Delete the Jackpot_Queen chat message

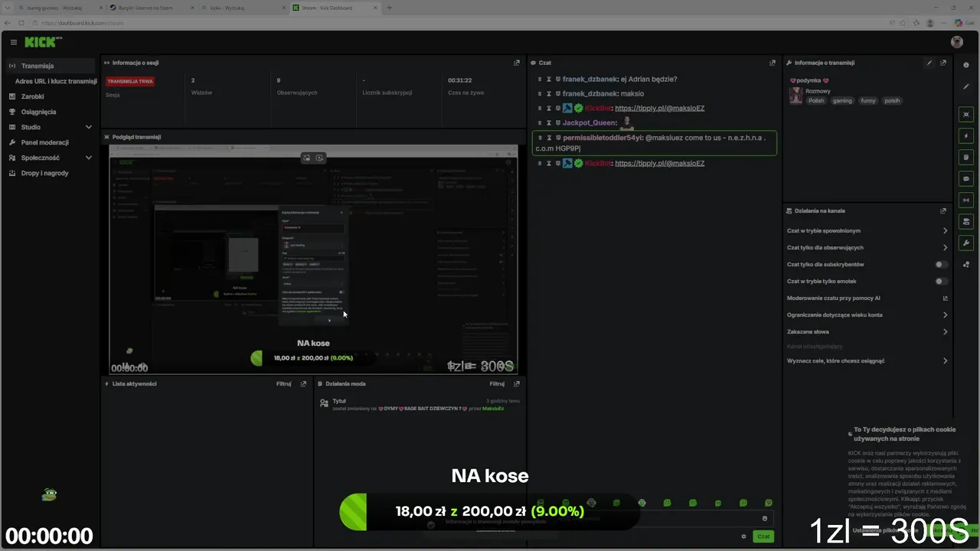540,122
